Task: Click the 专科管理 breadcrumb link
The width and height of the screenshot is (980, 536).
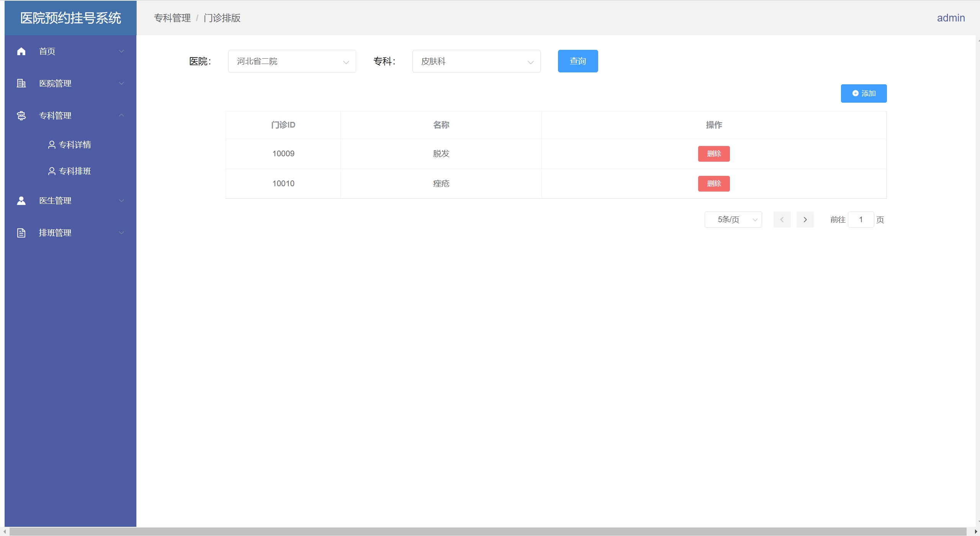Action: pyautogui.click(x=172, y=18)
